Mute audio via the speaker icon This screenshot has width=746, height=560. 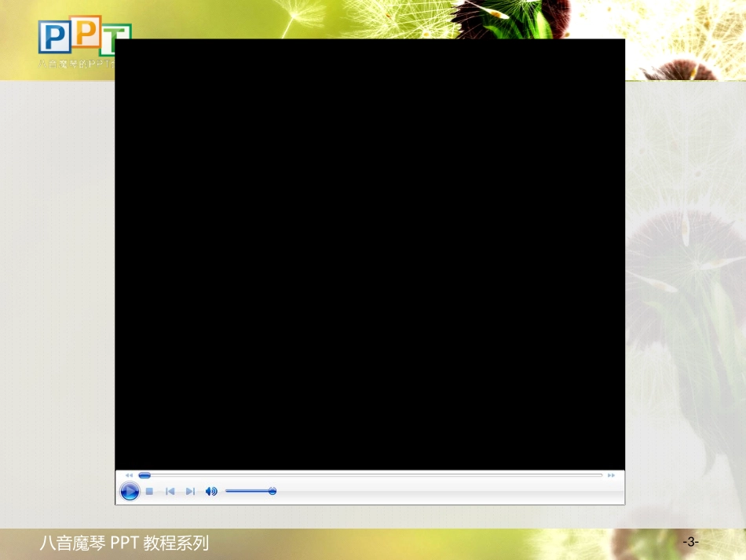click(211, 491)
